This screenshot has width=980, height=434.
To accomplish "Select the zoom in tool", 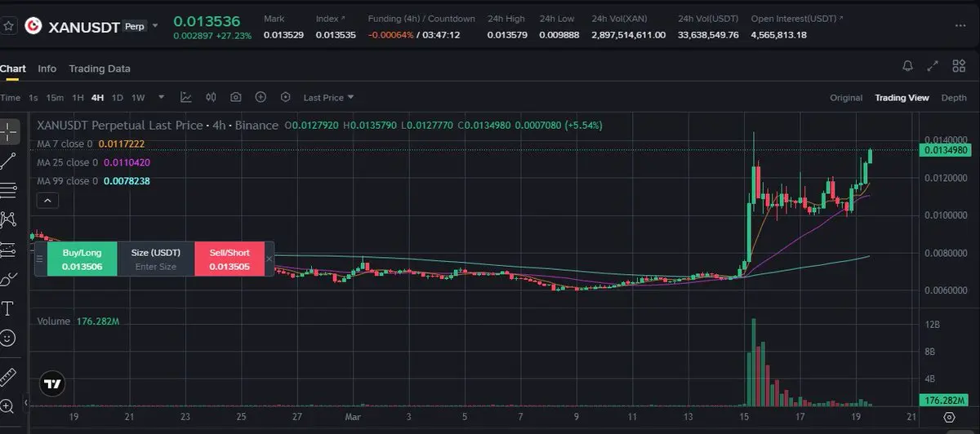I will (x=8, y=405).
